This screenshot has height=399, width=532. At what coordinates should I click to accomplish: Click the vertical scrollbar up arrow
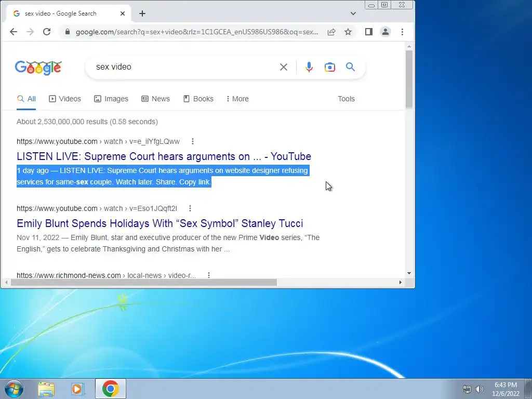pos(409,46)
